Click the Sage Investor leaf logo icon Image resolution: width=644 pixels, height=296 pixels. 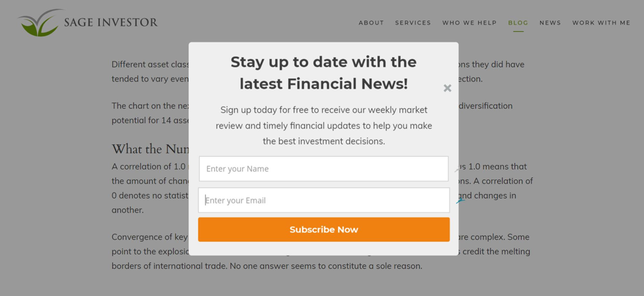click(40, 23)
